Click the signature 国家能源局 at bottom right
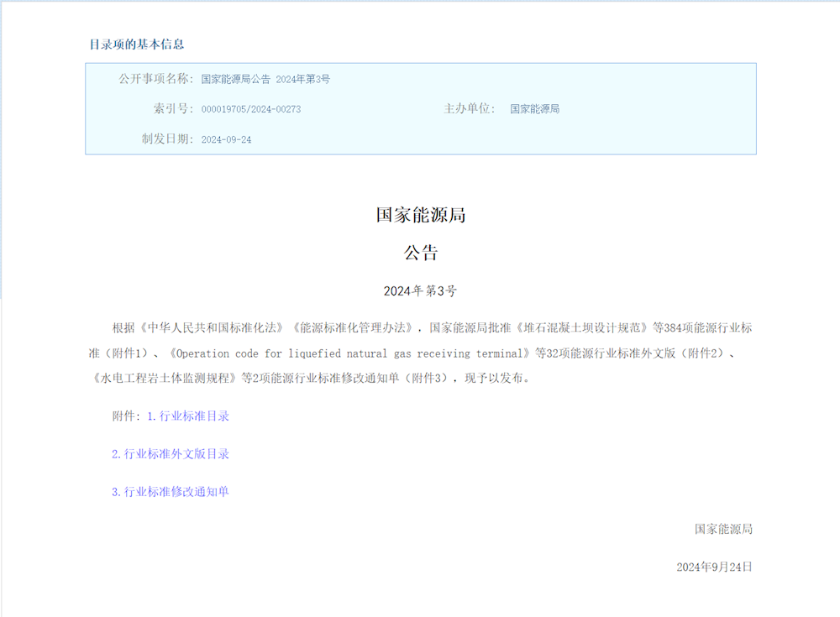Viewport: 840px width, 617px height. click(x=723, y=529)
